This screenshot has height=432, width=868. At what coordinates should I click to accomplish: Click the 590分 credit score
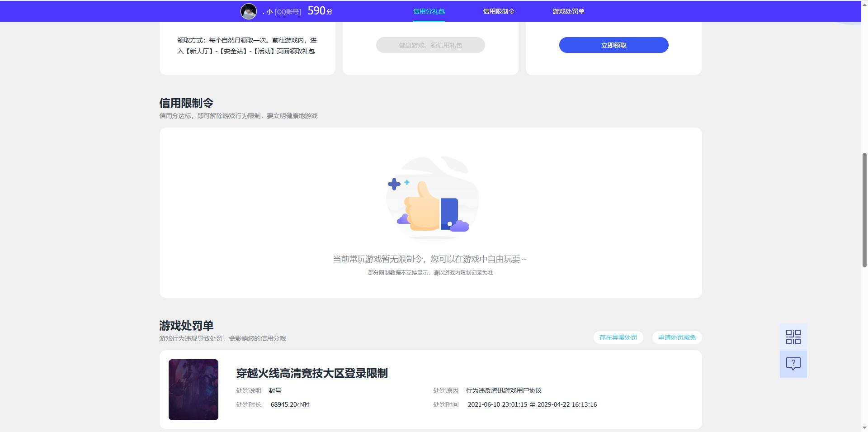pos(320,11)
